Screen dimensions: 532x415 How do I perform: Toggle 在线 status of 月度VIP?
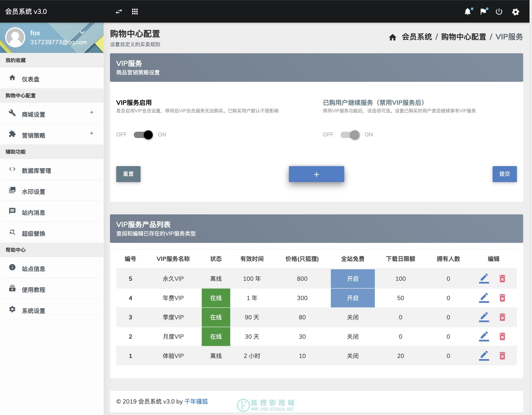tap(216, 336)
